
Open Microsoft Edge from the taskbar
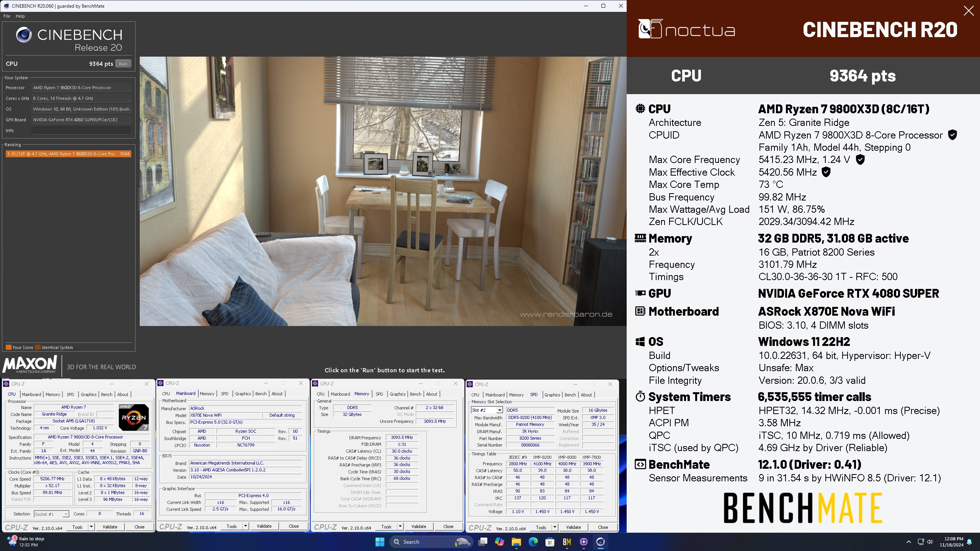click(533, 542)
